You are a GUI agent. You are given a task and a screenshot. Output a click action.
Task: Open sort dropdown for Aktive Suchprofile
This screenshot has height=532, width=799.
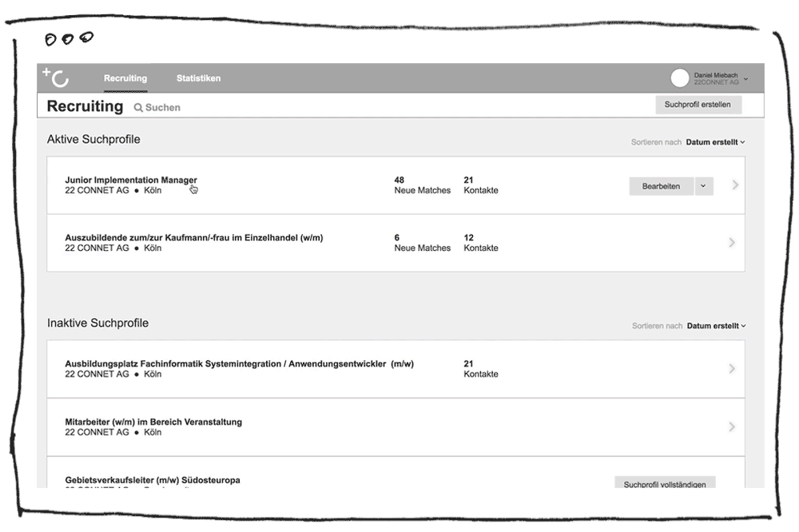[x=715, y=142]
